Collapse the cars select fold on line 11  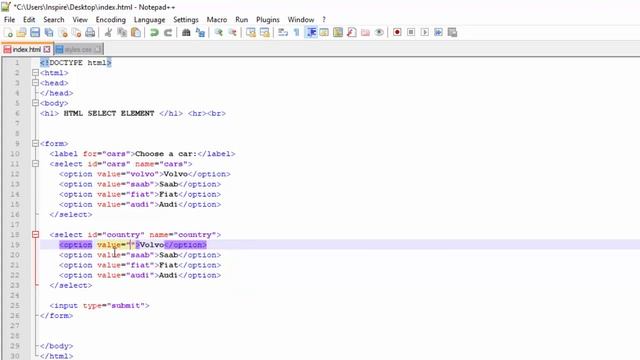pos(36,164)
